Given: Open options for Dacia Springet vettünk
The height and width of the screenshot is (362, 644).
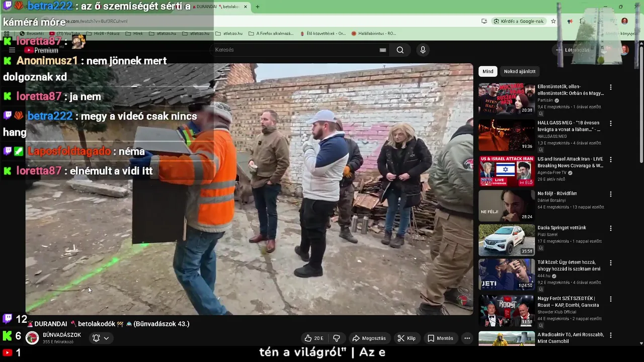Looking at the screenshot, I should (611, 228).
